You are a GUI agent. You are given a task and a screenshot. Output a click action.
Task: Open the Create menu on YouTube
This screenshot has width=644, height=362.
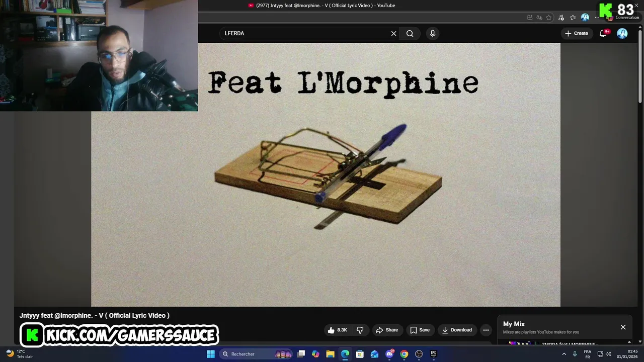[577, 33]
